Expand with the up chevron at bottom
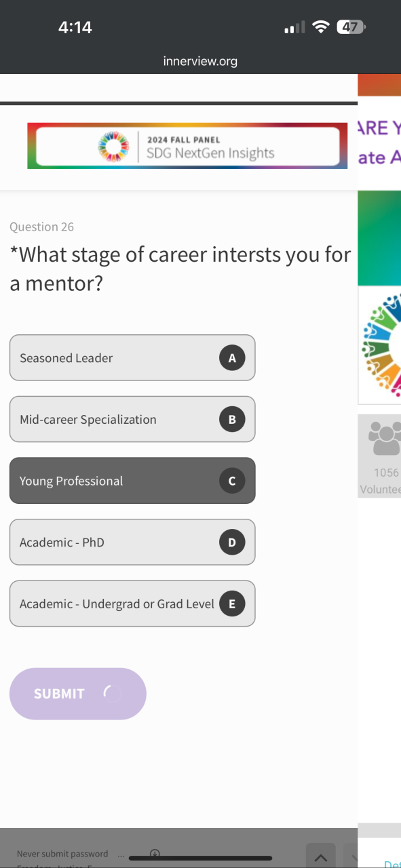The image size is (401, 868). tap(321, 858)
